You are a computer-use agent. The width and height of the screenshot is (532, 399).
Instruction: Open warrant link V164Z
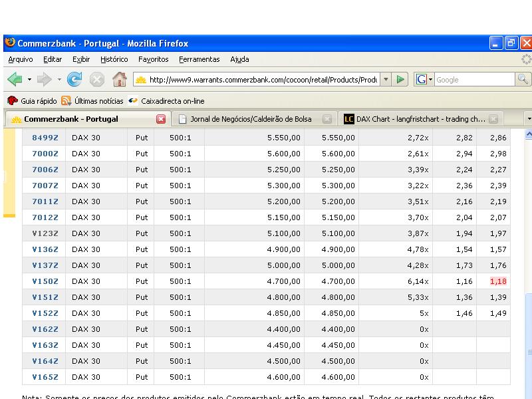(45, 361)
